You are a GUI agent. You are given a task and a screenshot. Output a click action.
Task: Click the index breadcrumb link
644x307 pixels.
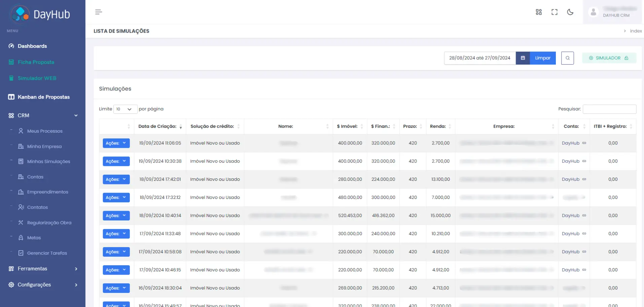pos(636,31)
